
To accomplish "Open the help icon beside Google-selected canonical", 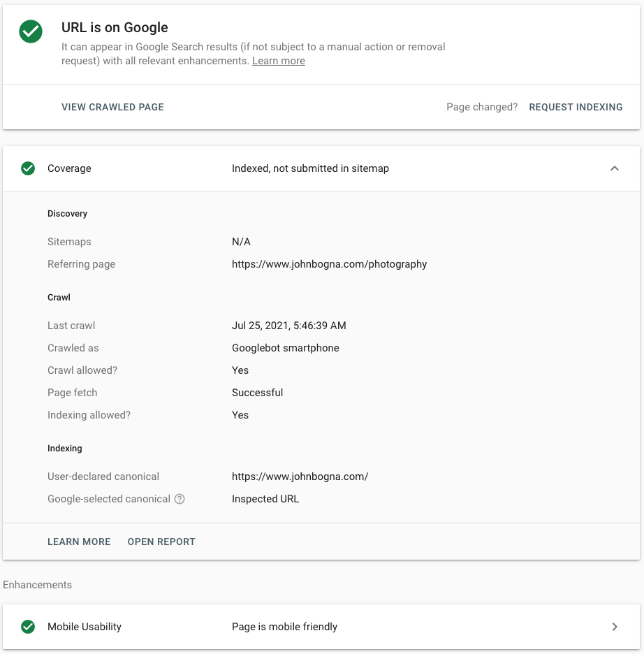I will coord(180,499).
